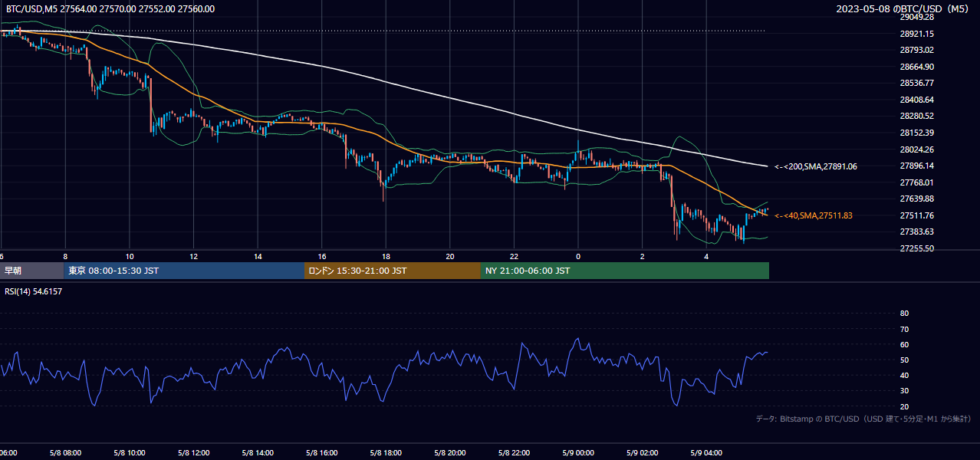Click the price axis label 27896.14

916,166
